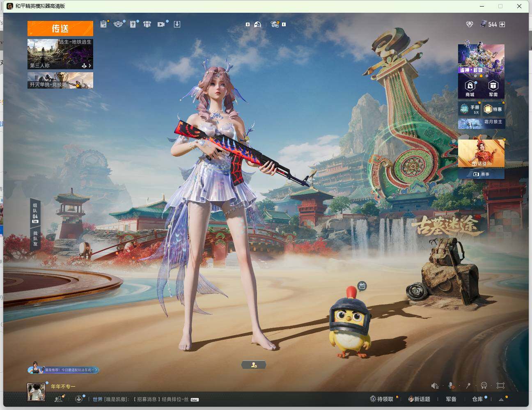Image resolution: width=532 pixels, height=410 pixels.
Task: Open the 诸神·破晓 promotional banner
Action: click(481, 59)
